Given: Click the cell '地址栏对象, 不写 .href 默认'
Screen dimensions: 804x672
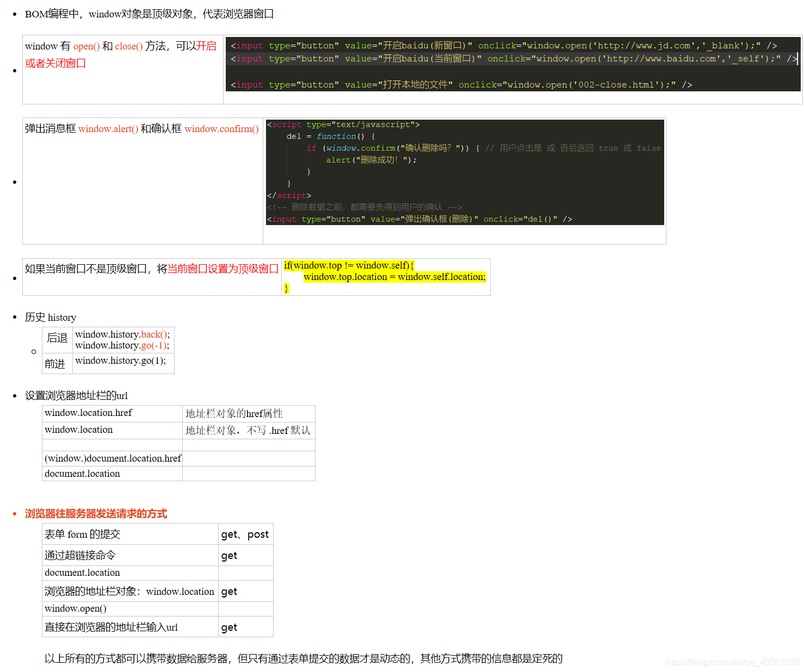Looking at the screenshot, I should point(248,431).
